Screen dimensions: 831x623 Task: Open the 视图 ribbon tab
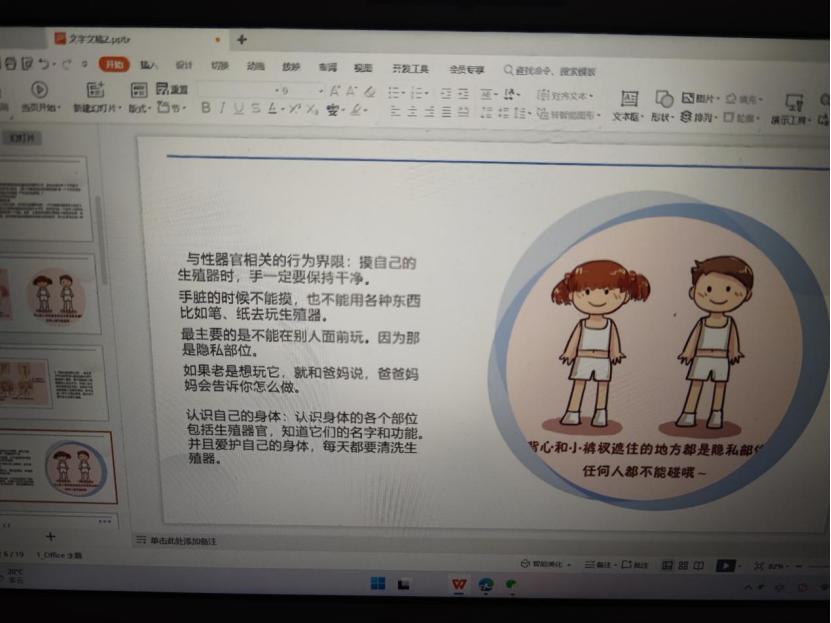[362, 67]
